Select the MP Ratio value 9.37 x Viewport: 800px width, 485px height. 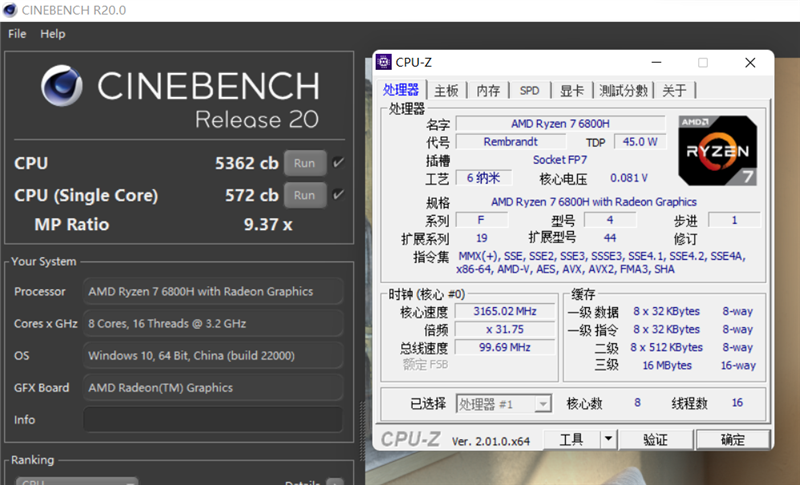coord(268,224)
